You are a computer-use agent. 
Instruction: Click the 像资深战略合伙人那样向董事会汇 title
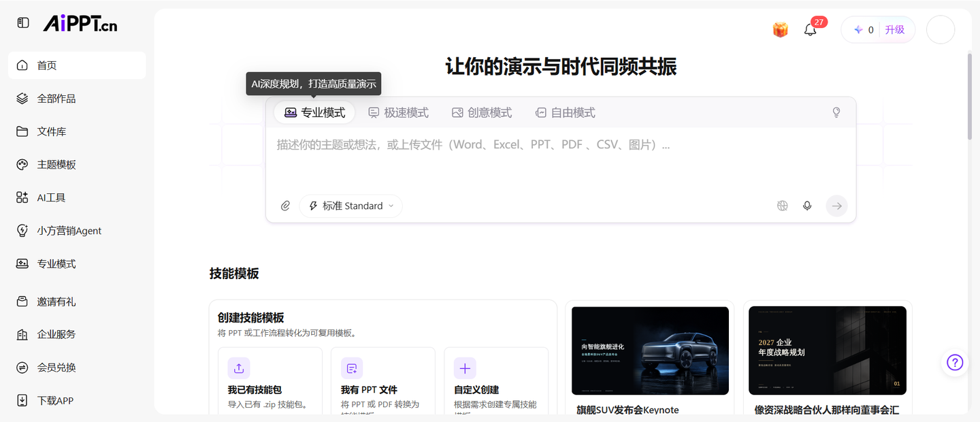coord(827,410)
